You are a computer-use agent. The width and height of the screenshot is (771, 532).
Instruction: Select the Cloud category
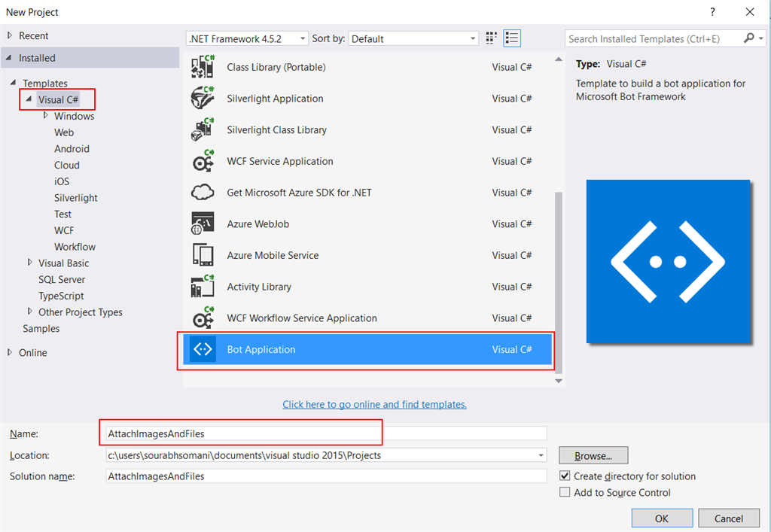(x=67, y=165)
